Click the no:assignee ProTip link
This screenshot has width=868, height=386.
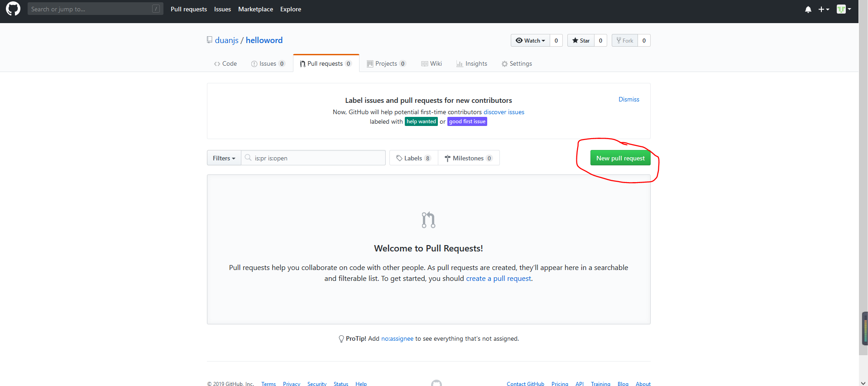pos(397,338)
